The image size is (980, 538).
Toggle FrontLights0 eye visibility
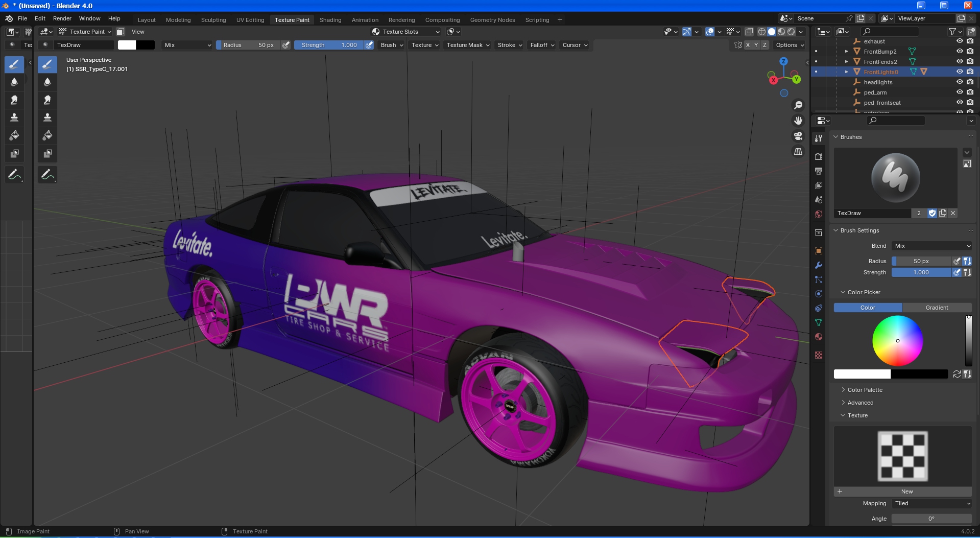(960, 72)
